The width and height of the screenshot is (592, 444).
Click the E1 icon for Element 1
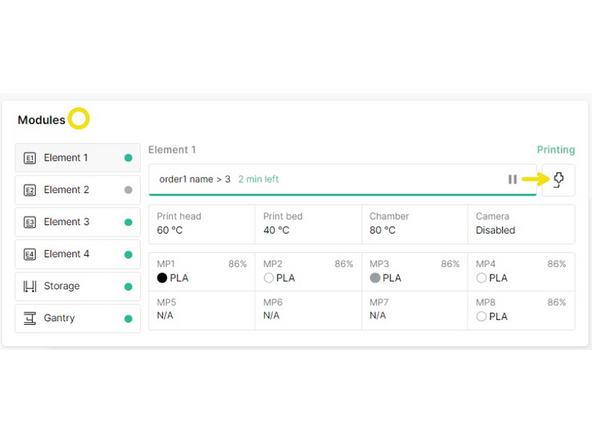pyautogui.click(x=30, y=158)
